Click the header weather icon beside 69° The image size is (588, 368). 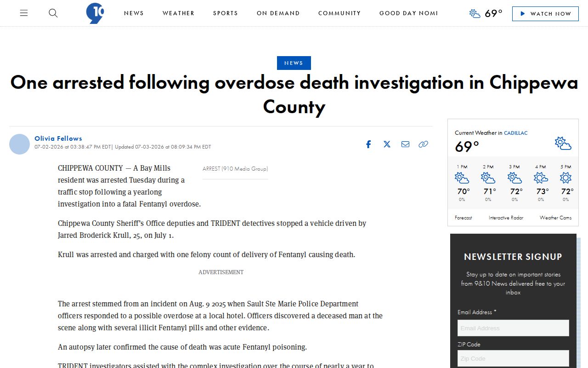click(475, 13)
